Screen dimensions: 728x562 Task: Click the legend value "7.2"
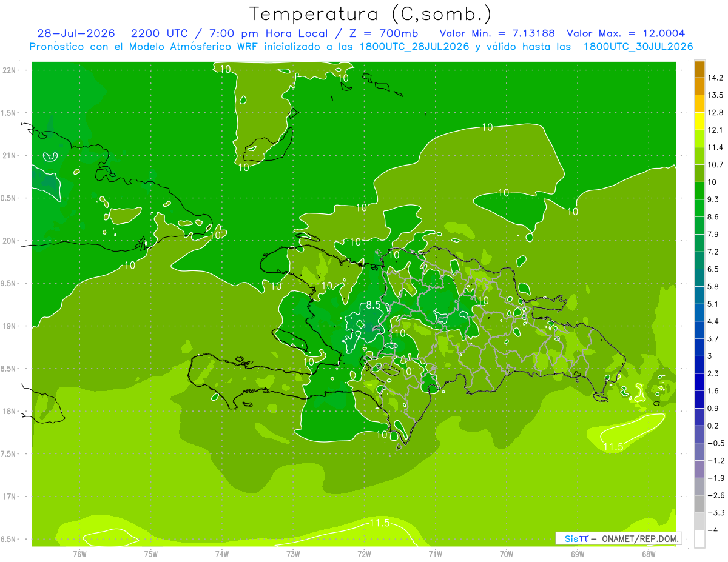pyautogui.click(x=713, y=252)
